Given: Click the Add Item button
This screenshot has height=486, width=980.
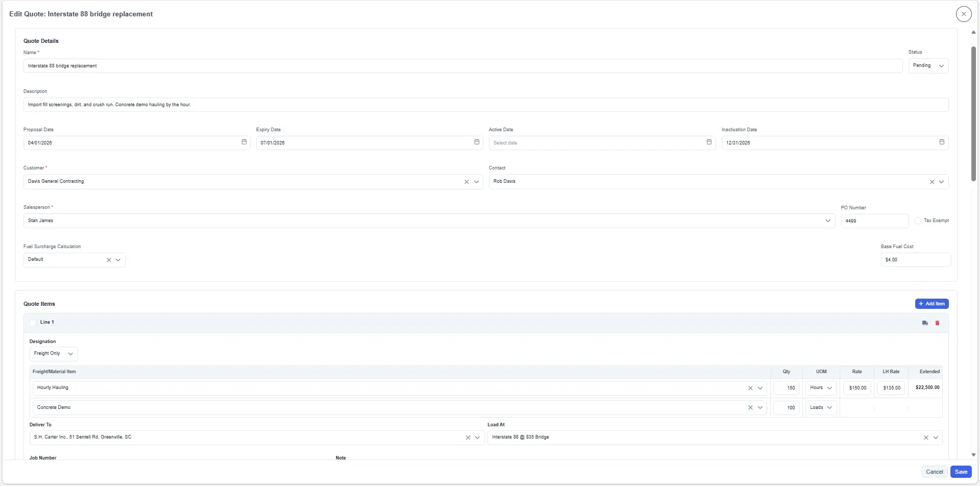Looking at the screenshot, I should pyautogui.click(x=932, y=304).
